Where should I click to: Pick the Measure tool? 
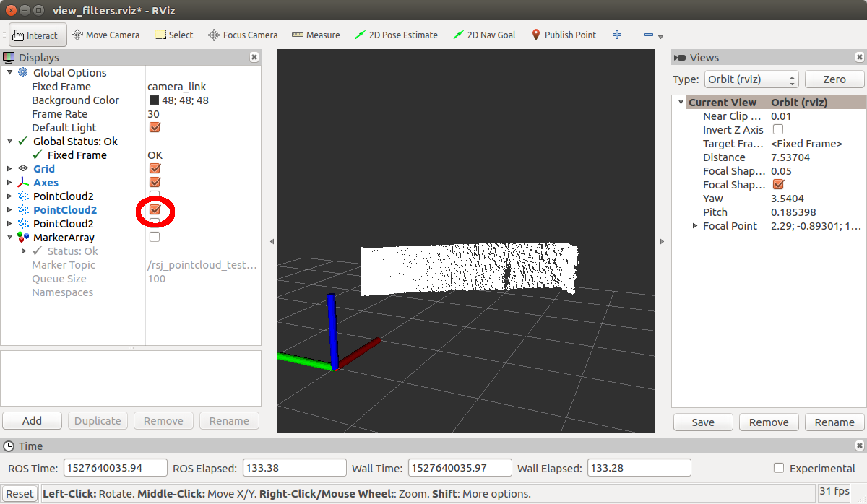pyautogui.click(x=316, y=35)
